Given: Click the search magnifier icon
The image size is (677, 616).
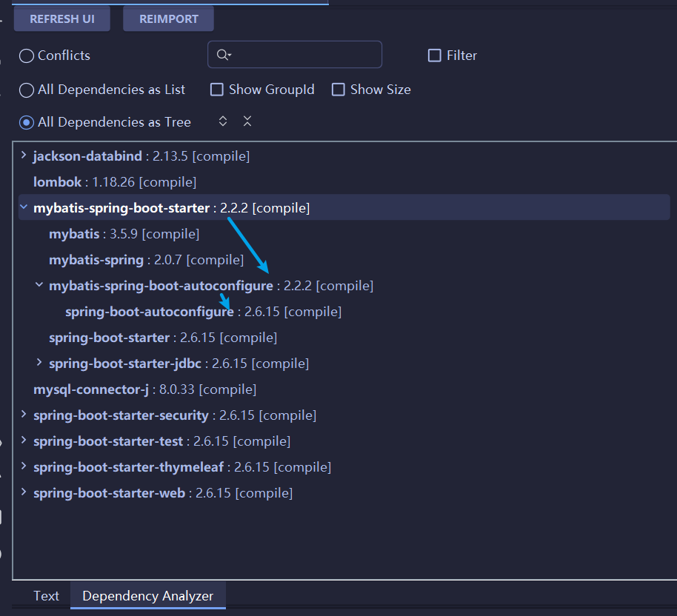Looking at the screenshot, I should (x=223, y=55).
